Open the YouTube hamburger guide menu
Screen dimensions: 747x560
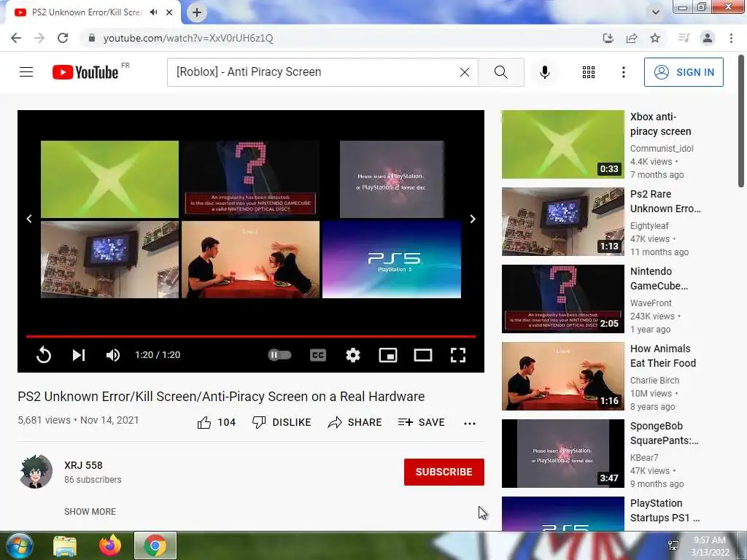[x=26, y=72]
